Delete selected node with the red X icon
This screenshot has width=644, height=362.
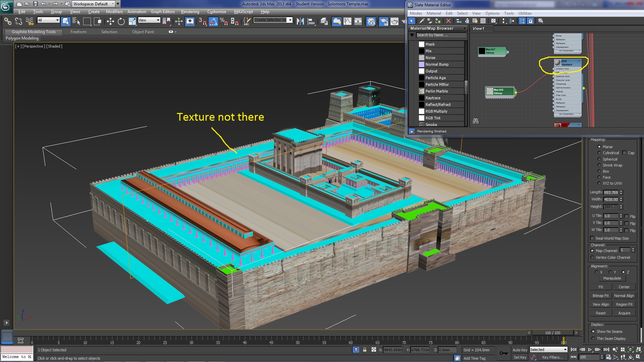pyautogui.click(x=449, y=21)
